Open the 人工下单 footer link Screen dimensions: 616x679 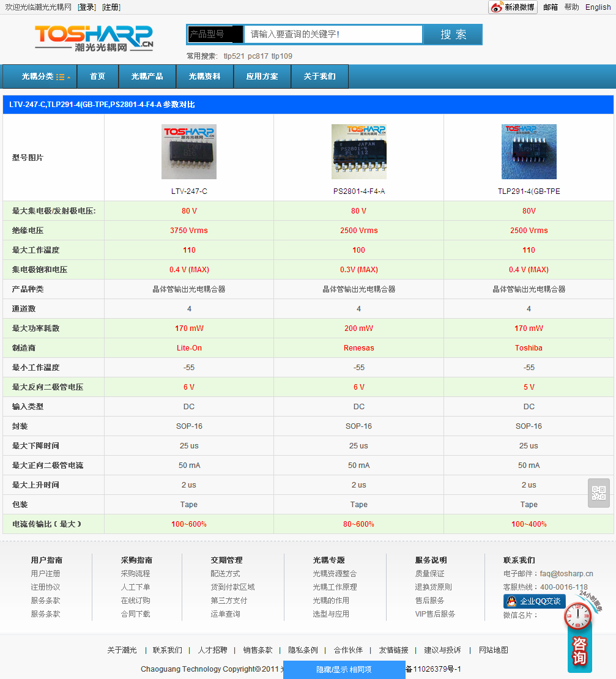(135, 587)
